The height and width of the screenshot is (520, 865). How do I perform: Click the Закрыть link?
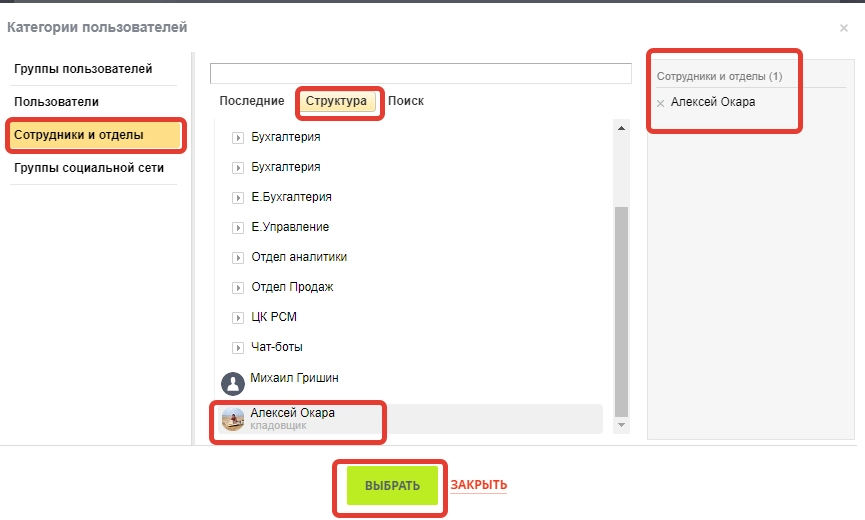[478, 485]
